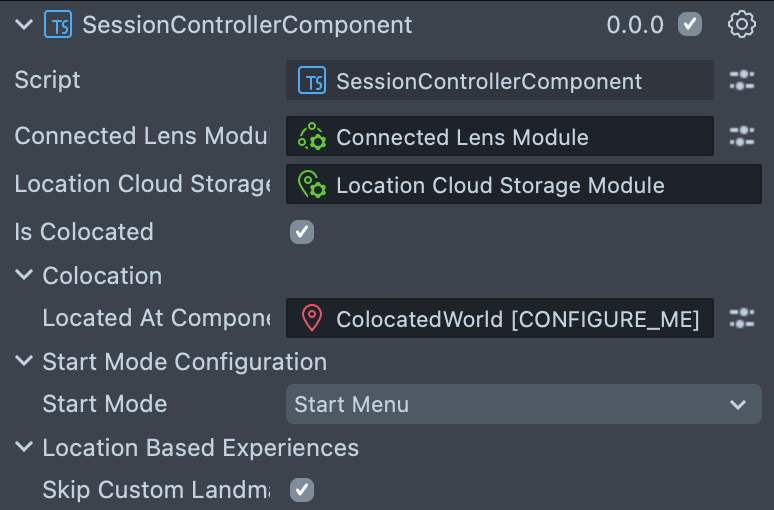Click the options icon beside Connected Lens Module

point(741,136)
